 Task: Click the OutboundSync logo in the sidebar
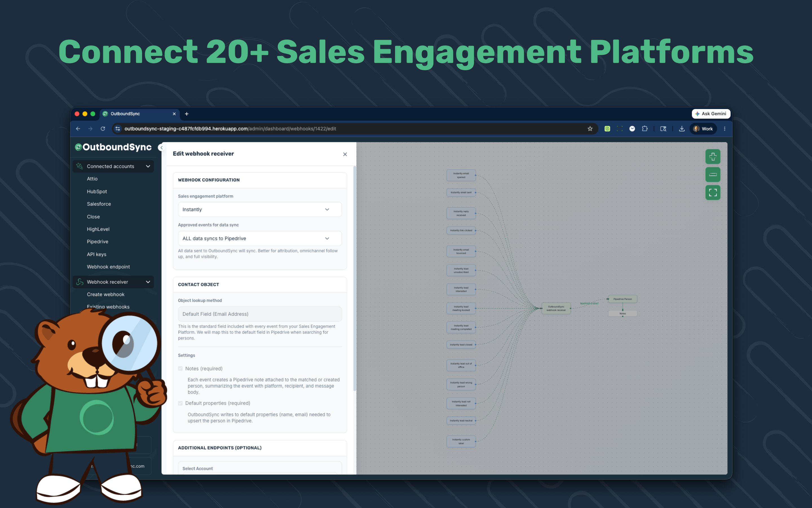pos(113,147)
